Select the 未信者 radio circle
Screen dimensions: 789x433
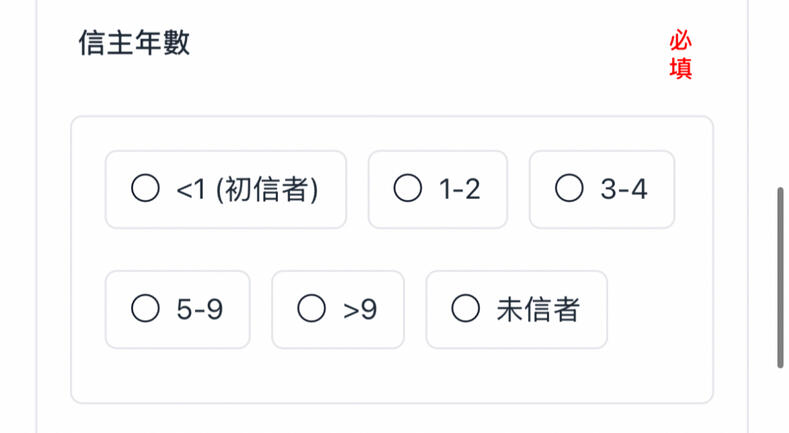(465, 309)
